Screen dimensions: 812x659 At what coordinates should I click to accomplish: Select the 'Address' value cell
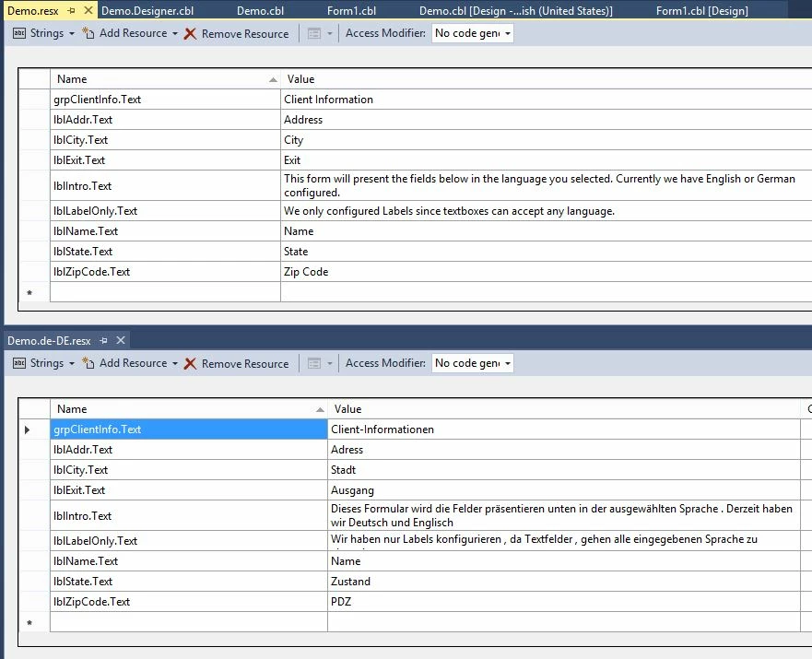click(x=547, y=120)
